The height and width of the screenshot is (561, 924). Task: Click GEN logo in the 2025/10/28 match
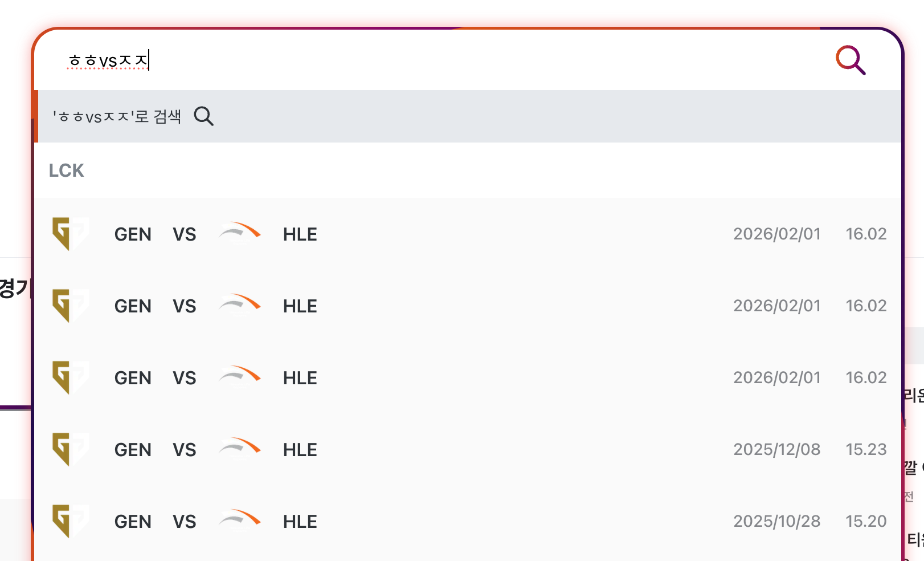tap(69, 521)
